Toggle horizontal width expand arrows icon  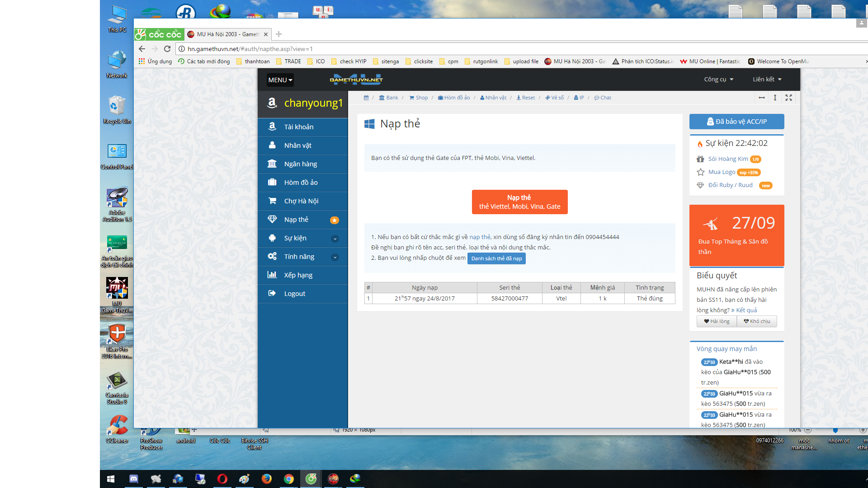click(762, 98)
